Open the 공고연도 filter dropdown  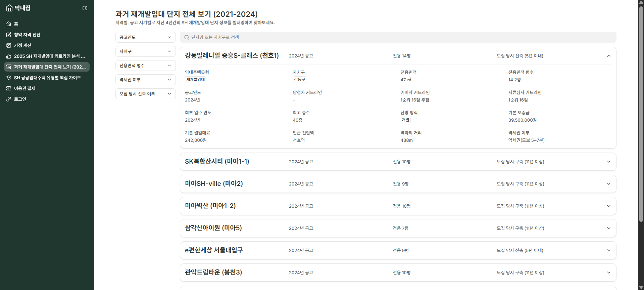click(x=145, y=37)
